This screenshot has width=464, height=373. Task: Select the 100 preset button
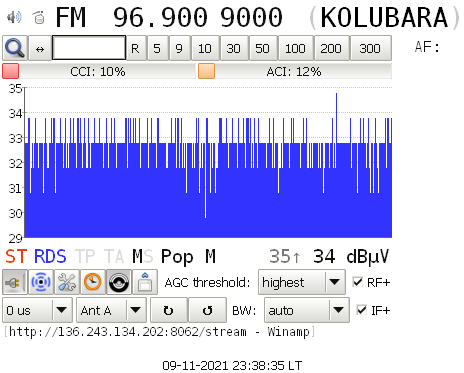point(295,49)
